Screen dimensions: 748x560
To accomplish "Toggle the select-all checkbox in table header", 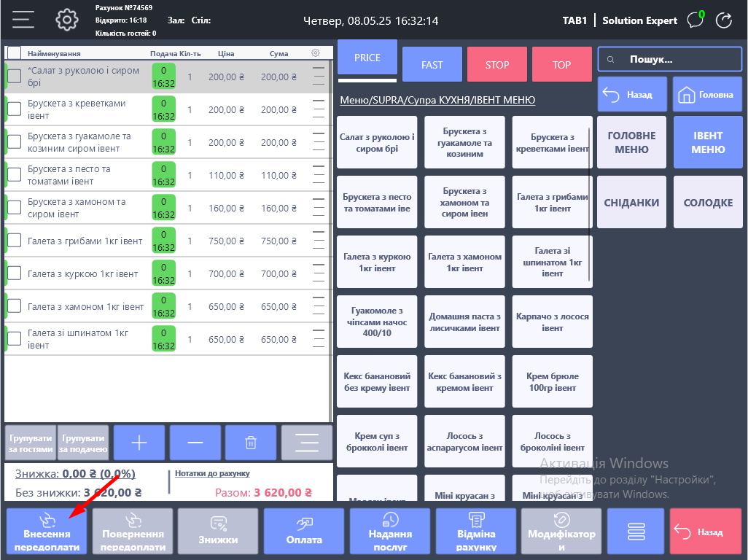I will [15, 52].
